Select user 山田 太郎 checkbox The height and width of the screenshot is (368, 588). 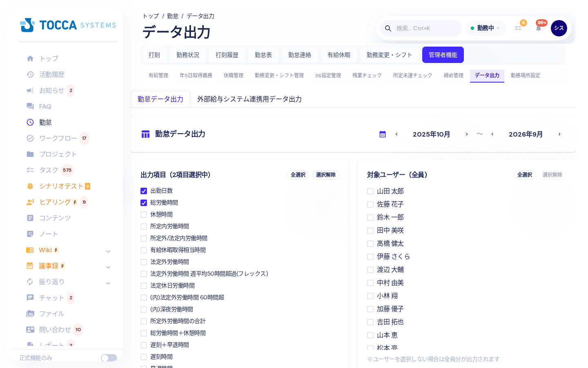tap(370, 191)
